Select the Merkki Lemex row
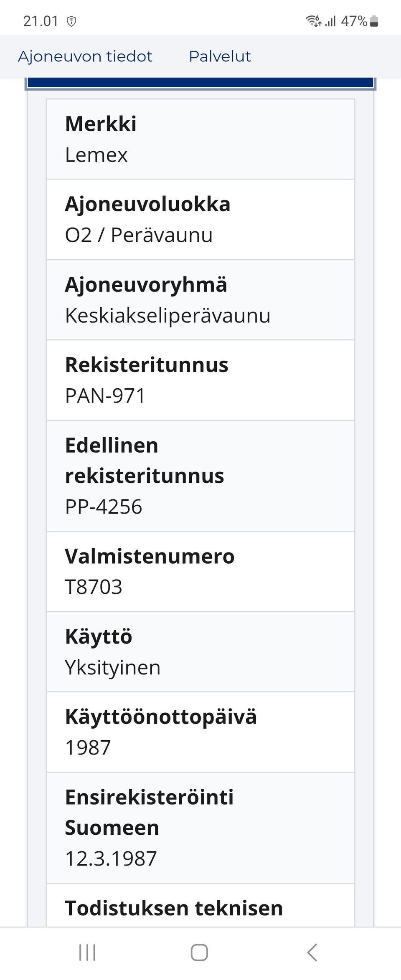This screenshot has width=401, height=980. click(x=200, y=139)
